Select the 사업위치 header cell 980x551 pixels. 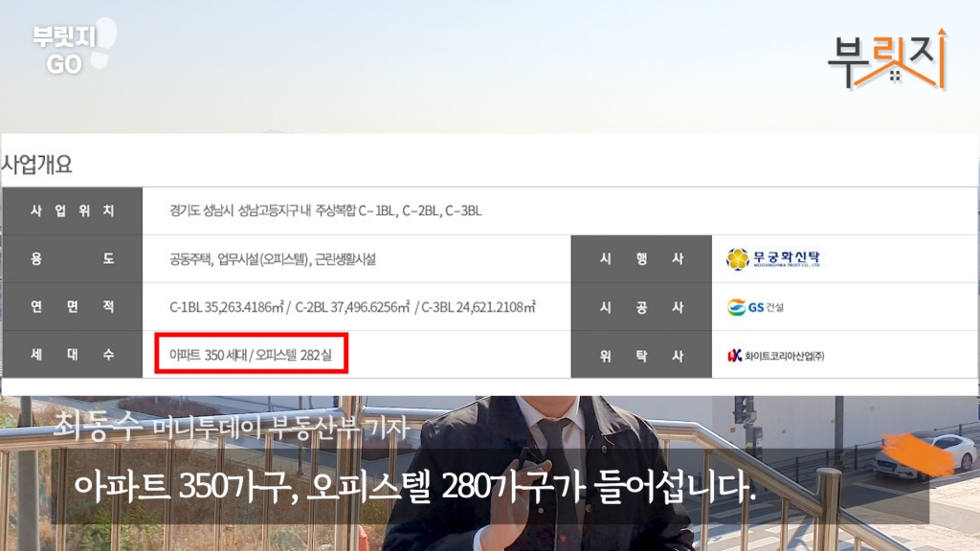point(73,211)
